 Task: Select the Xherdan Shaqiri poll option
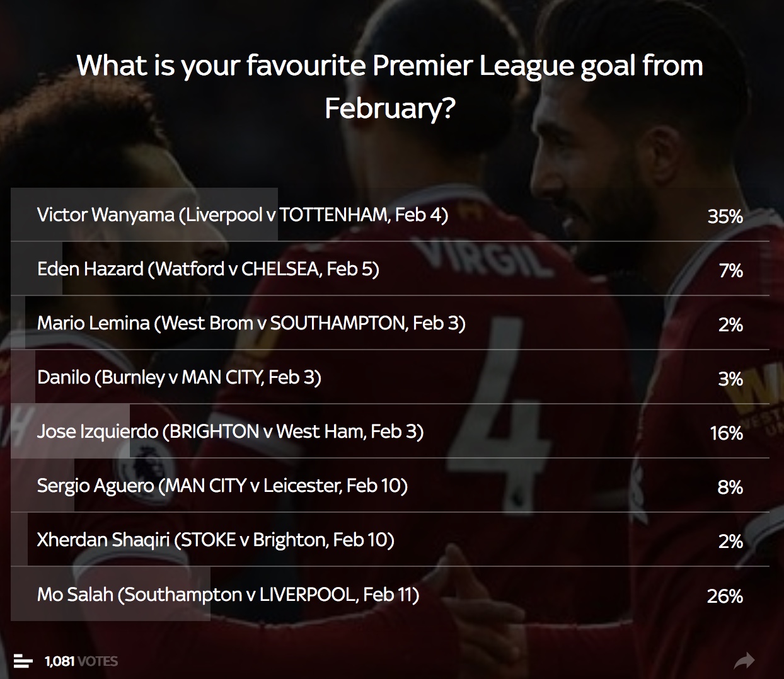[390, 540]
